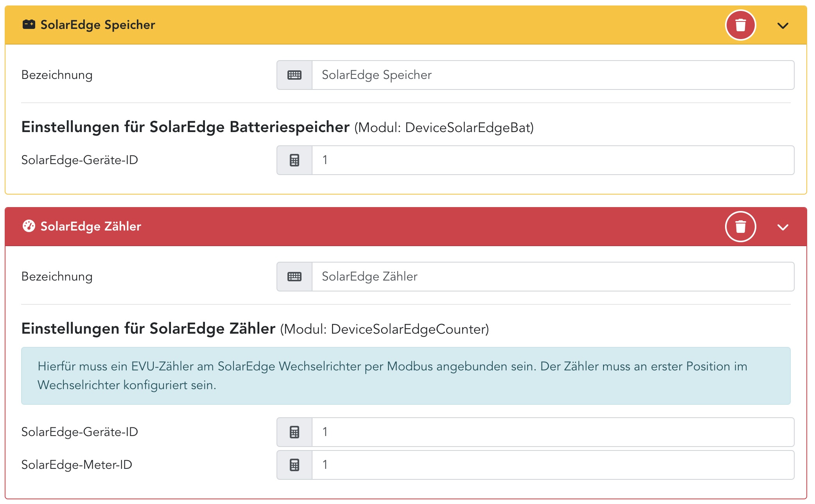This screenshot has height=504, width=815.
Task: Edit the SolarEdge Zähler name field
Action: tap(552, 277)
